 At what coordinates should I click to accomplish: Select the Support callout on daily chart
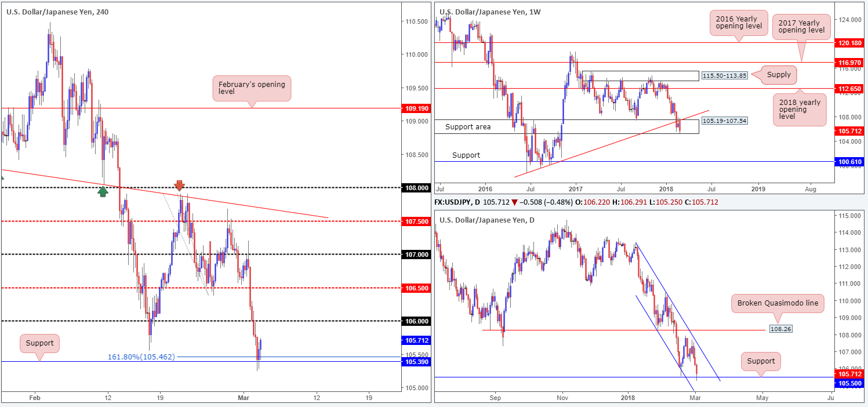[x=761, y=361]
